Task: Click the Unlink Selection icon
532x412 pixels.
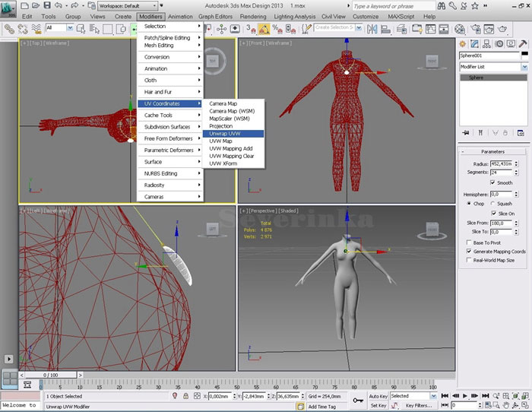Action: point(22,29)
